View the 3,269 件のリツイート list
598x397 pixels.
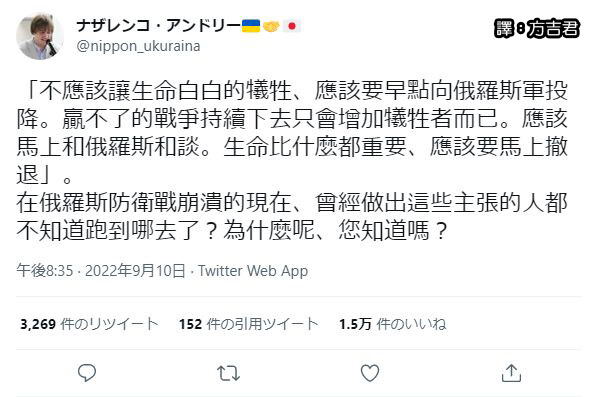(x=89, y=324)
